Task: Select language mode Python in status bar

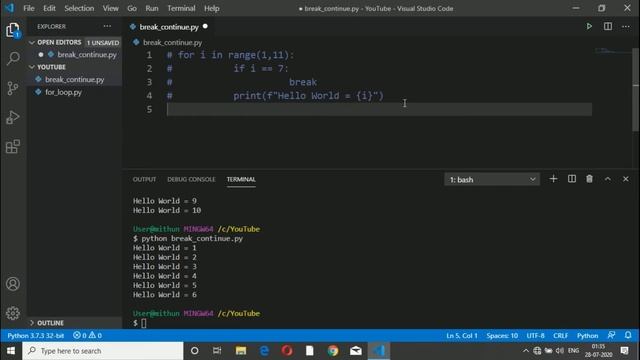Action: pyautogui.click(x=587, y=336)
